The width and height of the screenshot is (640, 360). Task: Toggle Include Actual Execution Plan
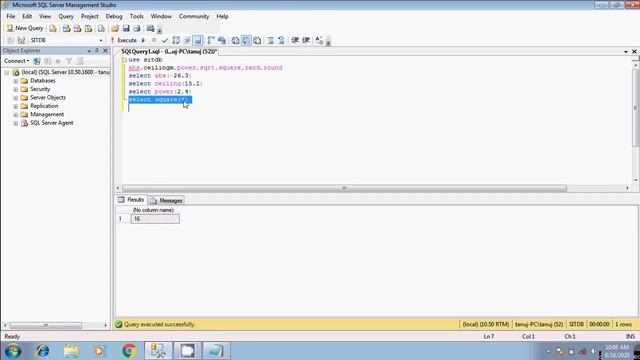click(211, 40)
